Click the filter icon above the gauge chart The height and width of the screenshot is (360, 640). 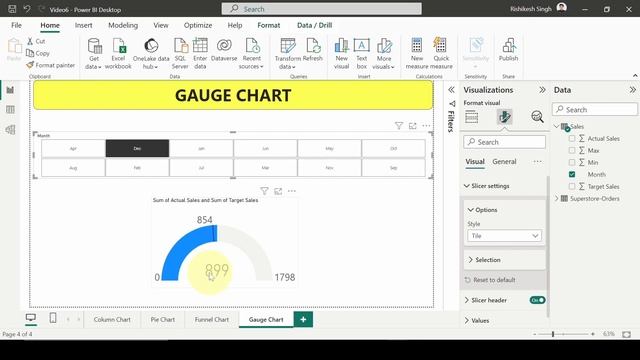tap(264, 191)
